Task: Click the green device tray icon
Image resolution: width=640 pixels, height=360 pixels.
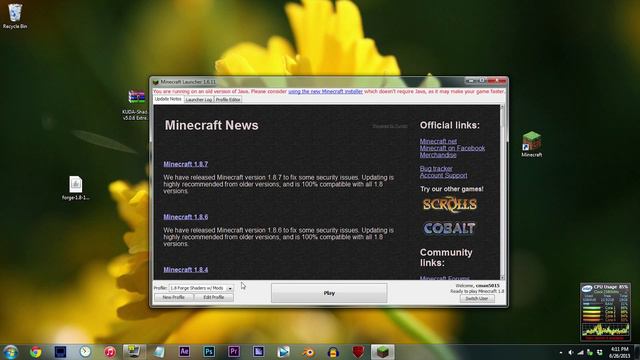Action: 590,352
